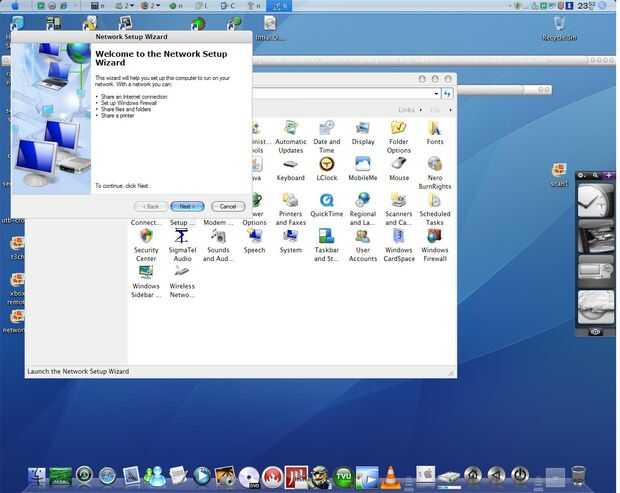
Task: Expand the Links toolbar chevron
Action: pyautogui.click(x=421, y=110)
